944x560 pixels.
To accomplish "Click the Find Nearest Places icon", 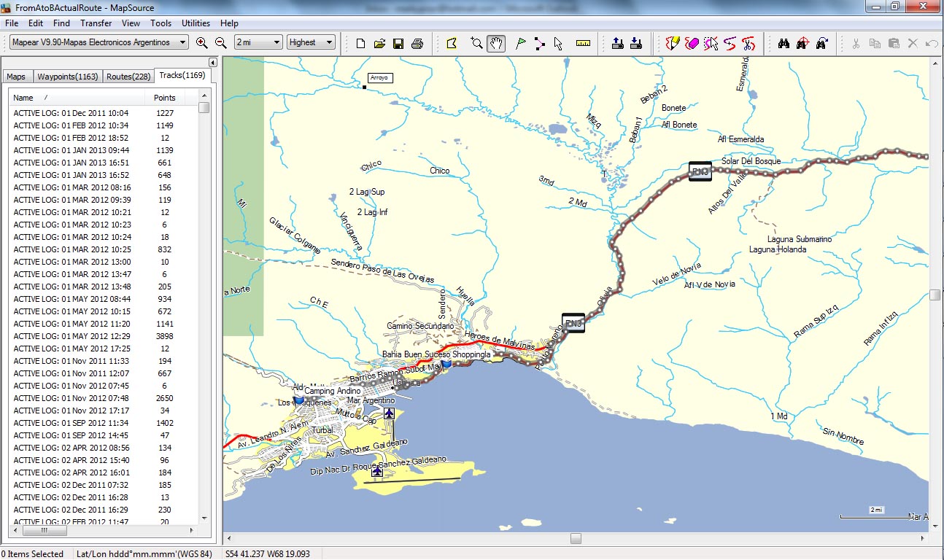I will pos(802,43).
